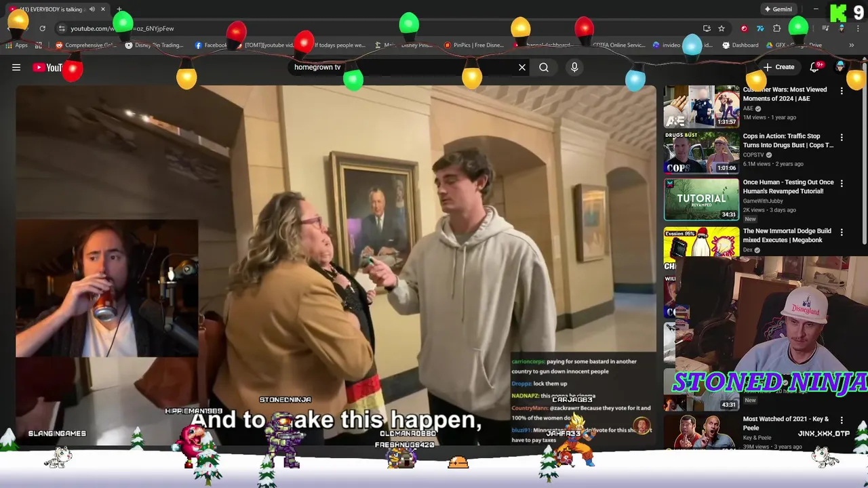Open the Create button on YouTube

click(x=778, y=67)
